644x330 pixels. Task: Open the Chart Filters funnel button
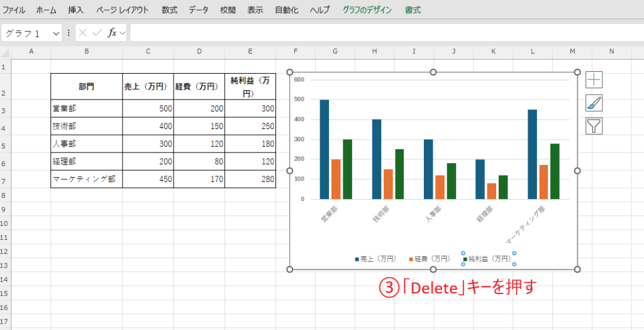594,127
